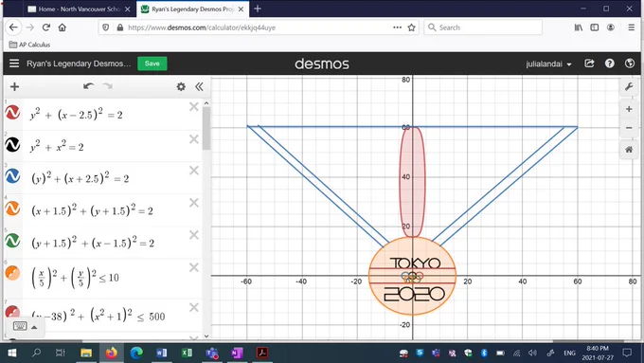Open Excel from taskbar
Image resolution: width=644 pixels, height=363 pixels.
(x=187, y=353)
